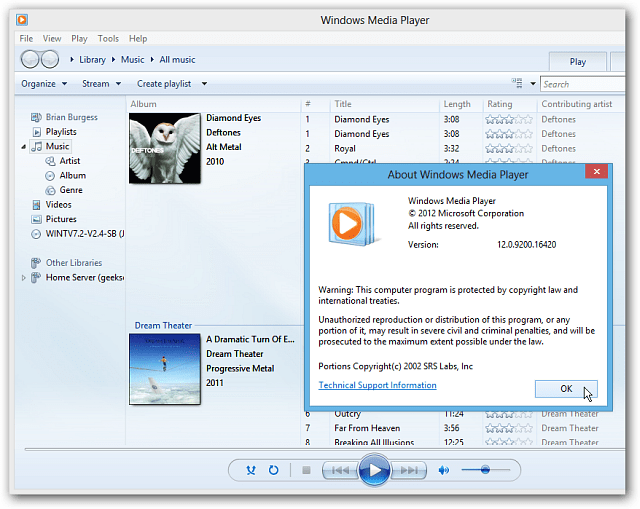The height and width of the screenshot is (509, 640).
Task: Click the Music note icon in the sidebar
Action: point(37,147)
